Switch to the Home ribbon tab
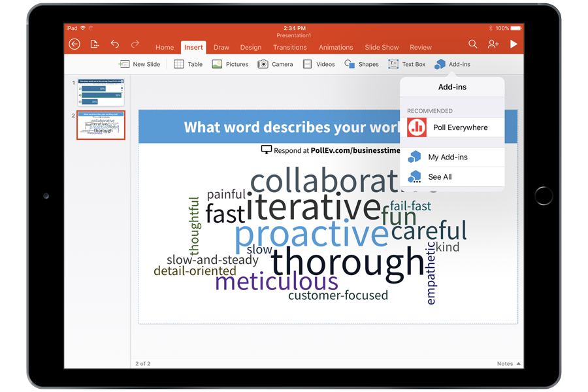Image resolution: width=588 pixels, height=392 pixels. 165,47
